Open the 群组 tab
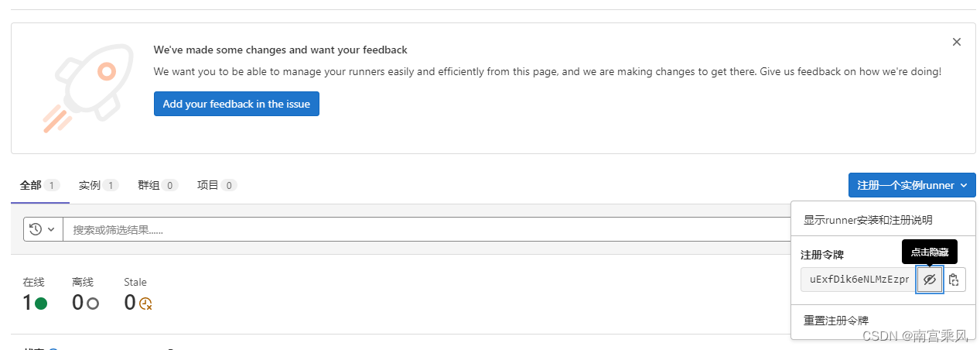980x350 pixels. point(158,185)
